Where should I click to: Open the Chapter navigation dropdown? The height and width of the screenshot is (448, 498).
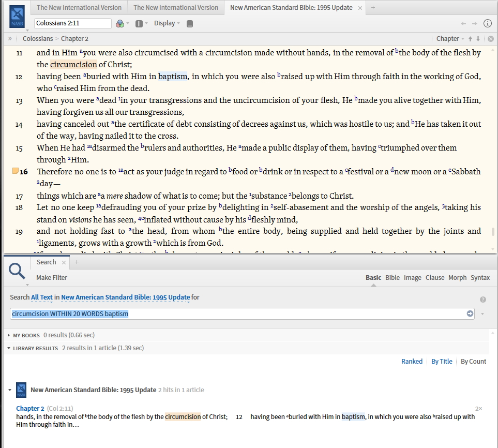click(450, 38)
